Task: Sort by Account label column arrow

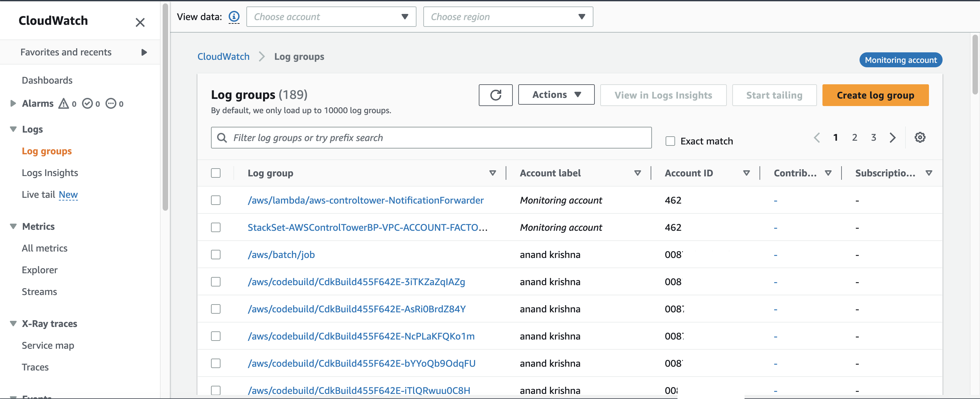Action: pyautogui.click(x=637, y=173)
